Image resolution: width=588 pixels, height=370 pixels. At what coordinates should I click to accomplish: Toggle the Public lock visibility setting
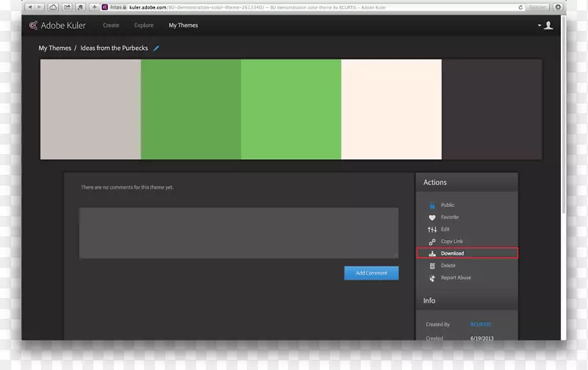432,206
